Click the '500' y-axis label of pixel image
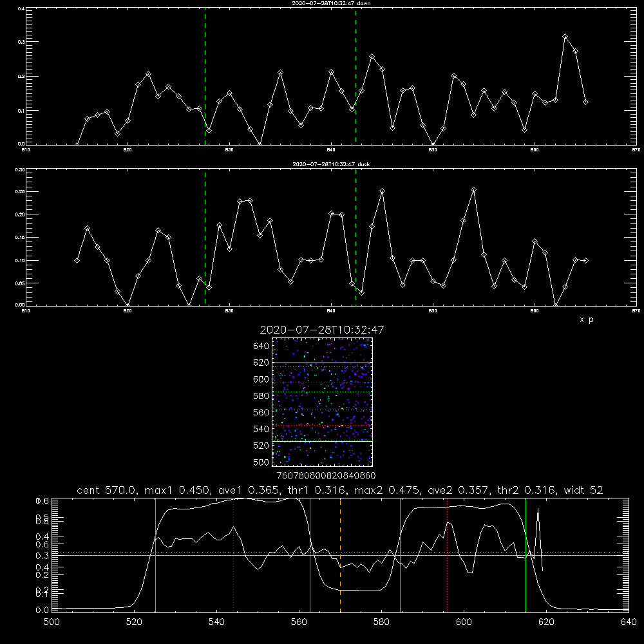Screen dimensions: 644x644 (x=261, y=462)
